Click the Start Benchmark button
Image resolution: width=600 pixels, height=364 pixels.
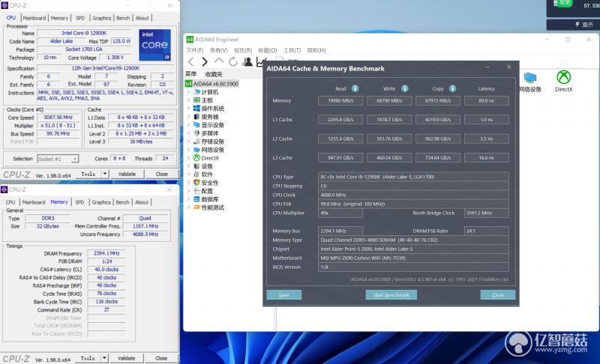(391, 295)
